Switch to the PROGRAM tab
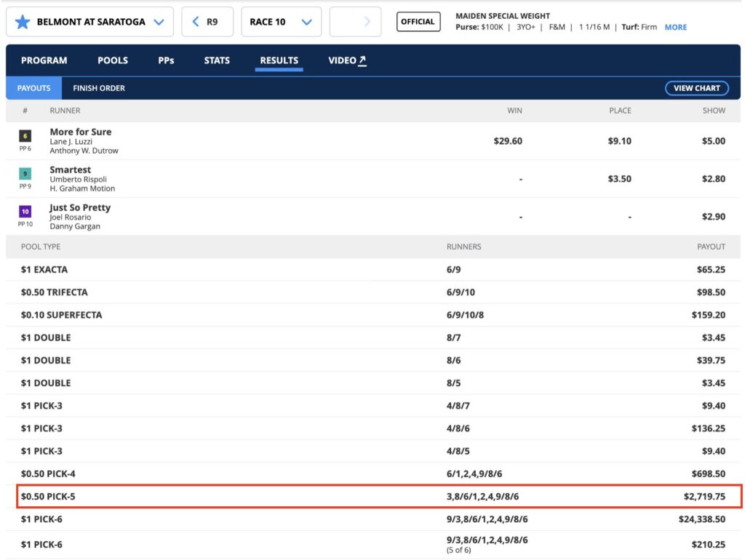The height and width of the screenshot is (560, 745). click(44, 60)
